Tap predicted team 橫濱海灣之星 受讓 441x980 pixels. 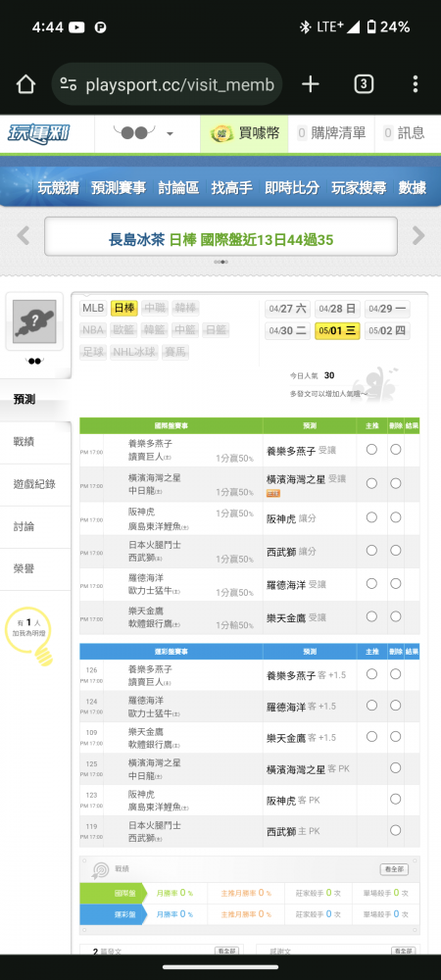coord(306,479)
